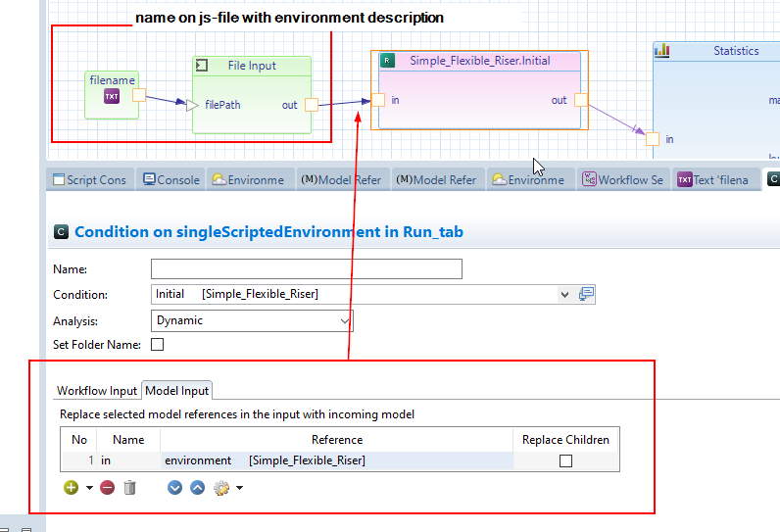780x532 pixels.
Task: Expand the add row dropdown arrow
Action: [89, 488]
